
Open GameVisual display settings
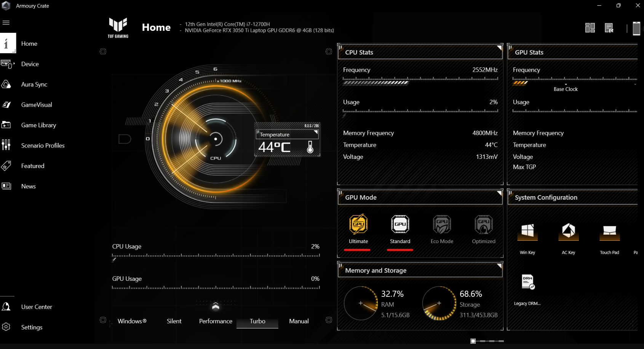[x=37, y=105]
